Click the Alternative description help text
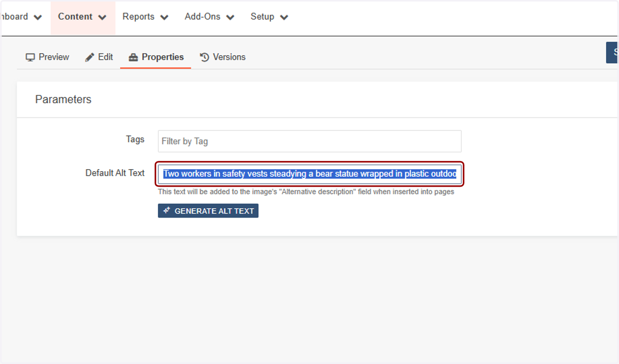The width and height of the screenshot is (619, 364). click(x=306, y=192)
